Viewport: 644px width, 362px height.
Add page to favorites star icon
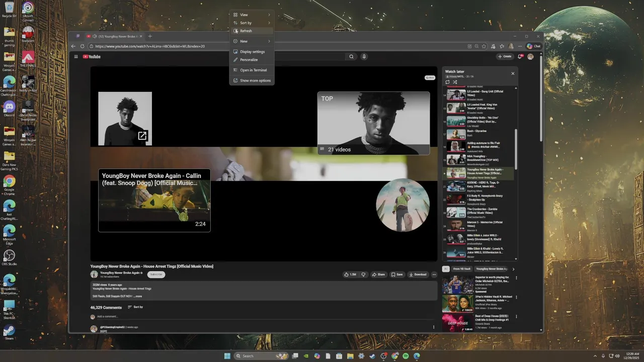[x=484, y=46]
